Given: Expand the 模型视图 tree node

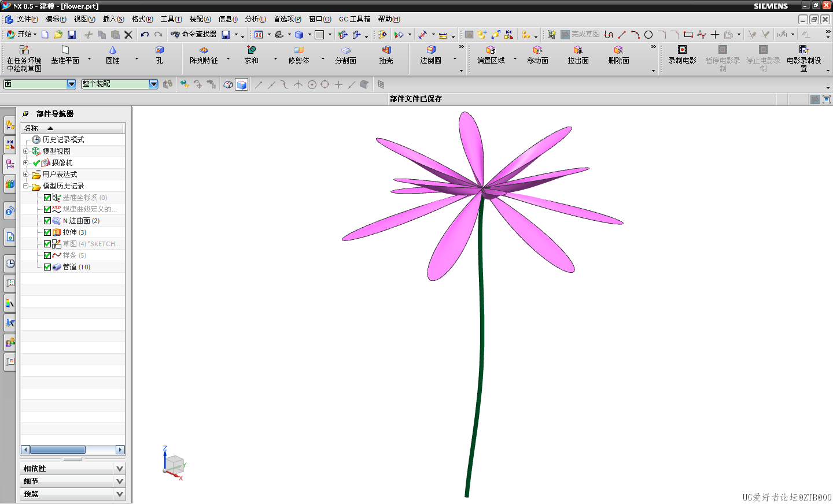Looking at the screenshot, I should tap(25, 151).
